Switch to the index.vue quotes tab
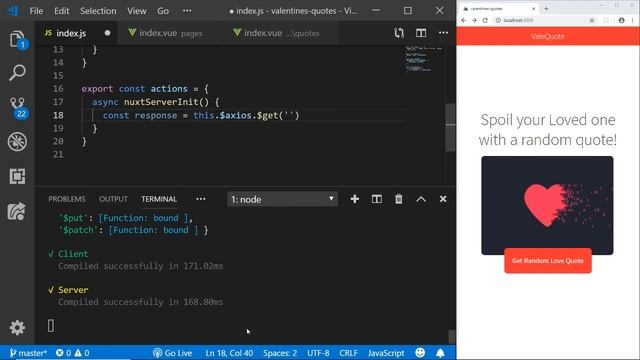The height and width of the screenshot is (360, 640). click(x=281, y=33)
